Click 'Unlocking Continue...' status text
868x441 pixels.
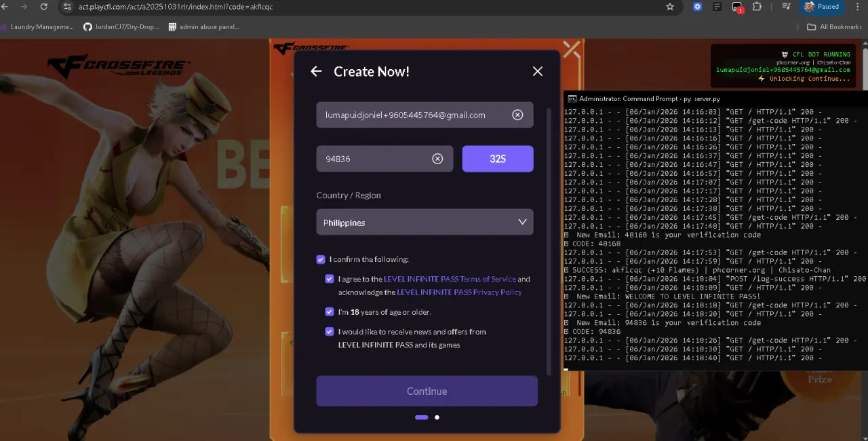coord(809,79)
